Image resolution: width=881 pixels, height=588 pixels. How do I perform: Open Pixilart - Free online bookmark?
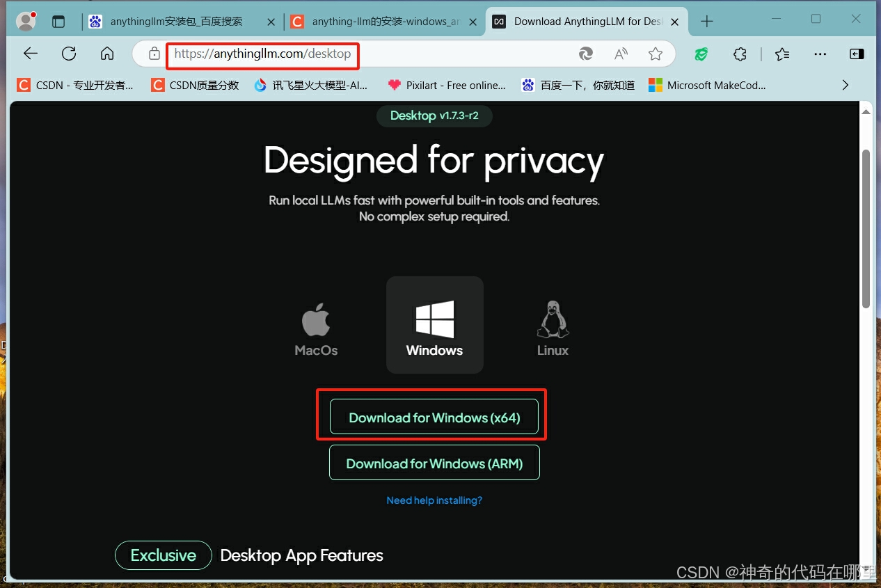[447, 85]
